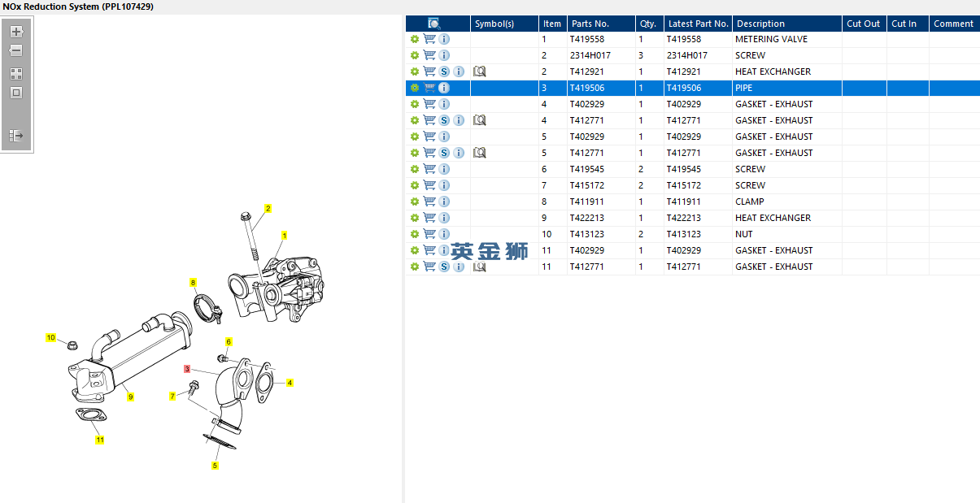Click callout 8 clamp label in diagram
The height and width of the screenshot is (503, 980).
point(194,283)
